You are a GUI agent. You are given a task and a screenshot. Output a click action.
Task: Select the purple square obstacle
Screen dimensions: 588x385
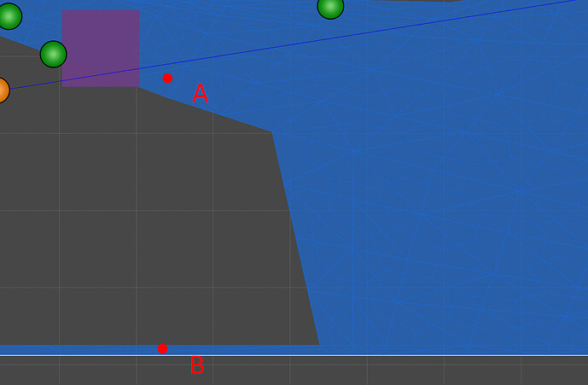101,49
